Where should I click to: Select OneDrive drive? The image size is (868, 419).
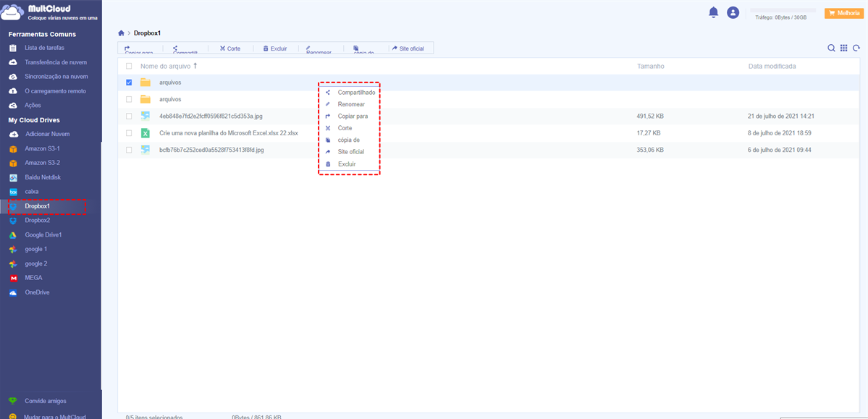coord(37,292)
